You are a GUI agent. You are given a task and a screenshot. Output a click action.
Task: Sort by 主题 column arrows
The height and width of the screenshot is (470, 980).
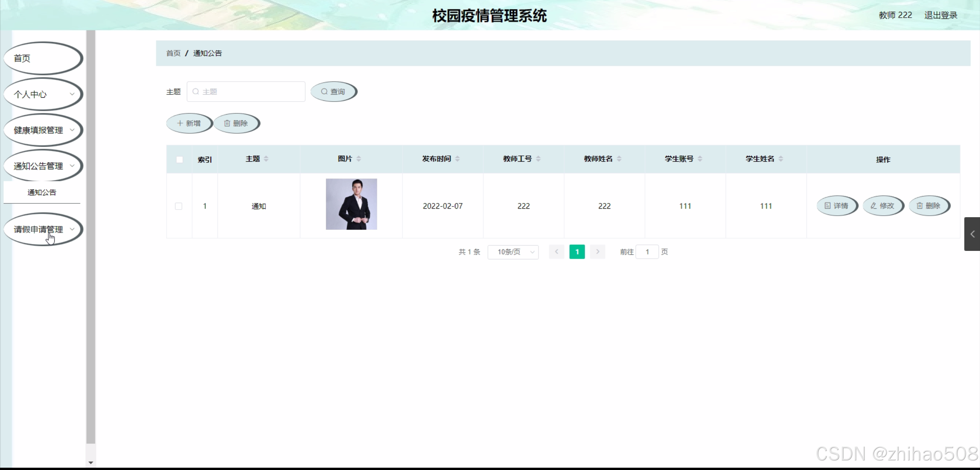pos(266,159)
